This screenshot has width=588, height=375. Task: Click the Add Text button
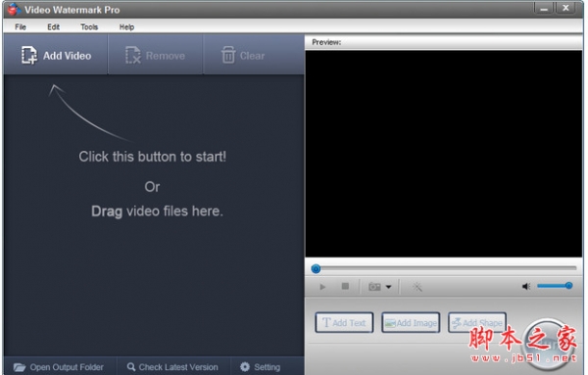(344, 322)
